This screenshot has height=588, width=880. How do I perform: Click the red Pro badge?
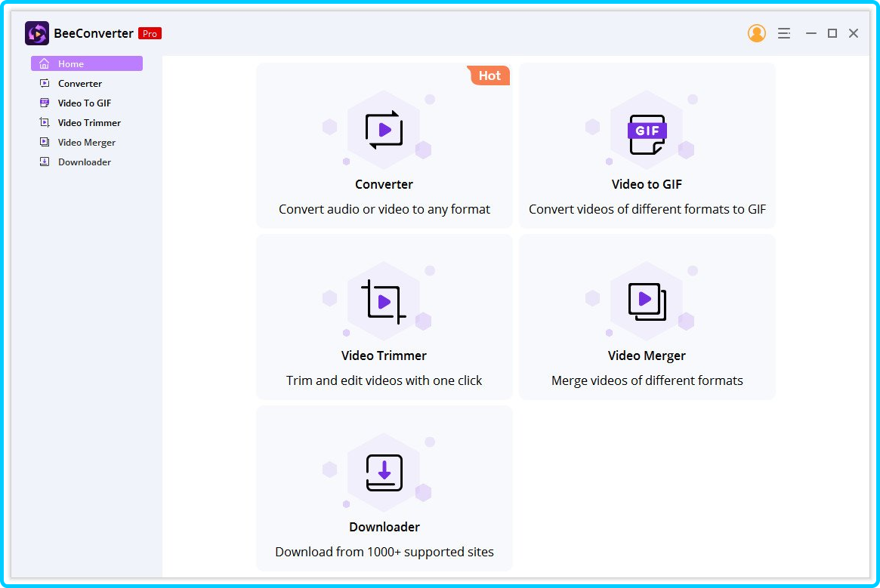[x=150, y=34]
